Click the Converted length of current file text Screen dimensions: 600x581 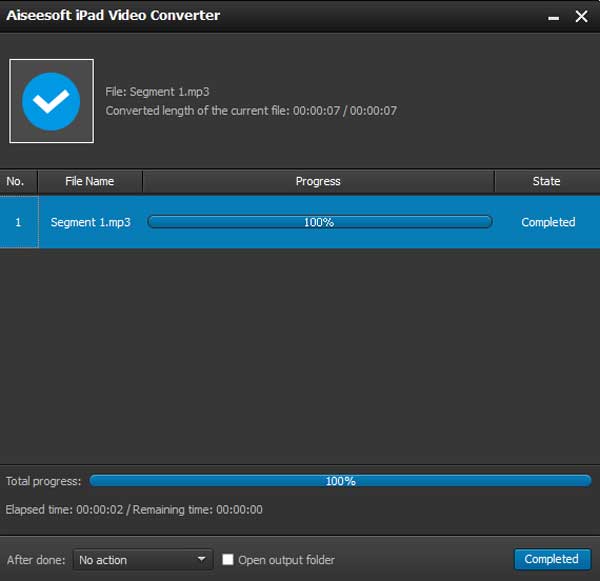point(251,111)
